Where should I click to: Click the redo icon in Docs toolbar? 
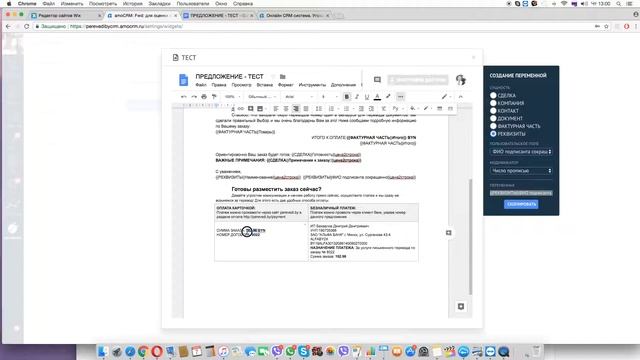(194, 97)
